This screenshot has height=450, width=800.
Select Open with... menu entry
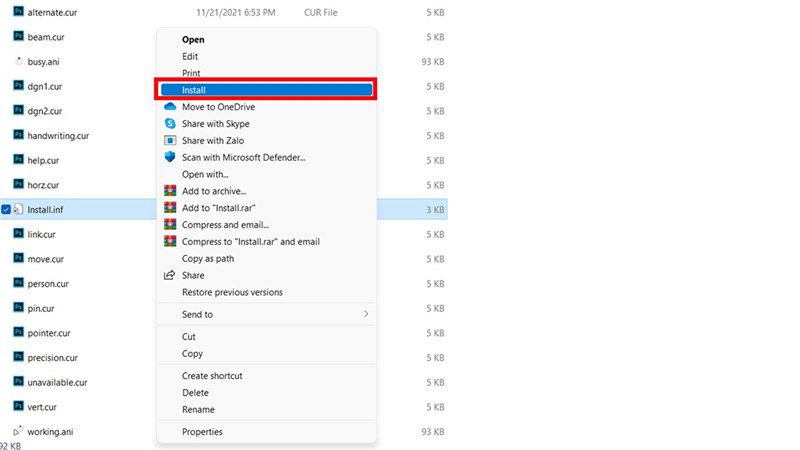205,174
